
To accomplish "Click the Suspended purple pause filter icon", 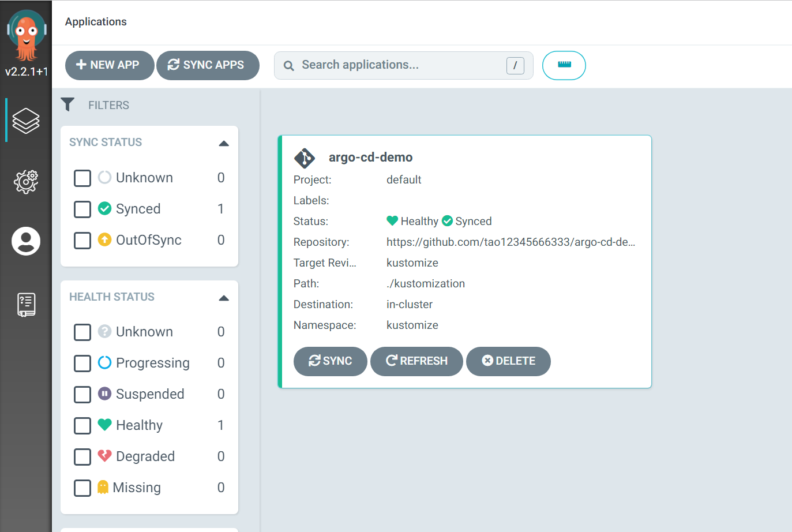I will click(x=104, y=394).
